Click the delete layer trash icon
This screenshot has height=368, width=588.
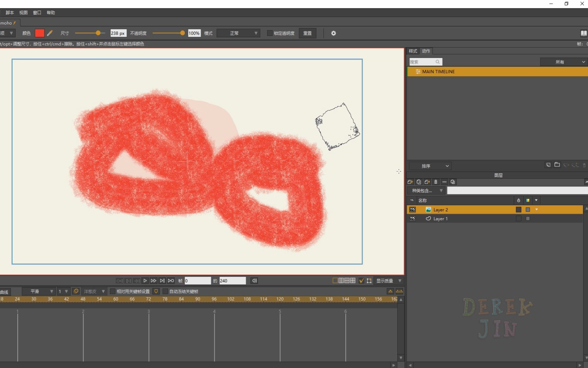pyautogui.click(x=436, y=182)
